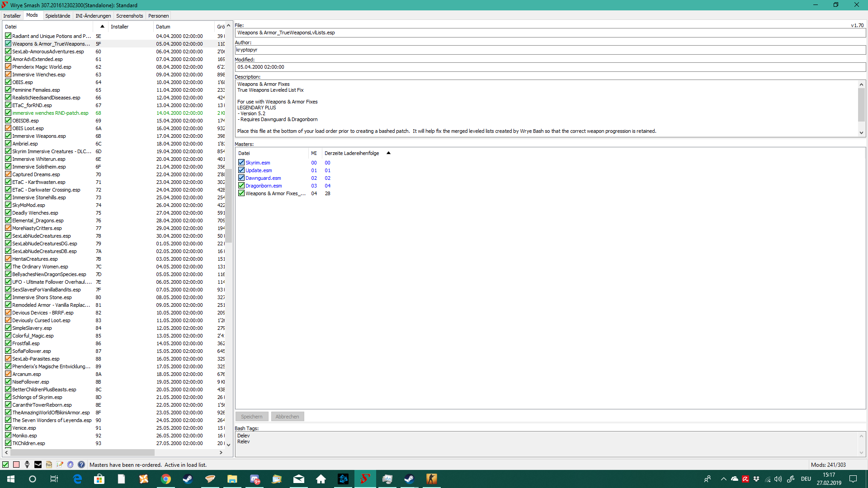The height and width of the screenshot is (488, 868).
Task: Select Deadly Wenches.esp in mod list
Action: [x=35, y=213]
